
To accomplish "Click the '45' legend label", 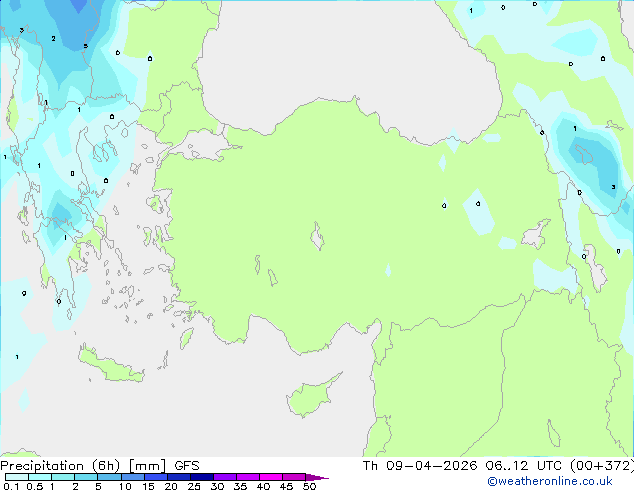I will coord(286,486).
